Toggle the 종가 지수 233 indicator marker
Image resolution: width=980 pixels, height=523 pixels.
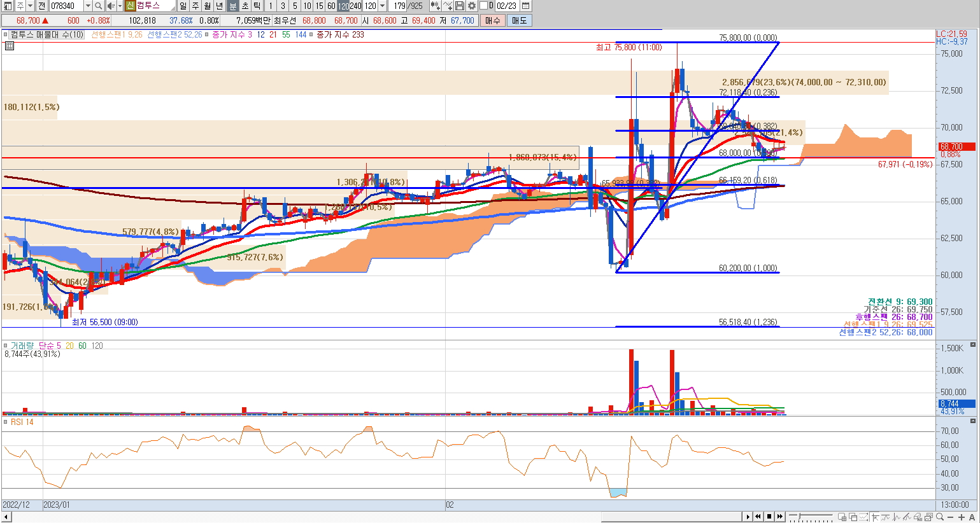click(311, 34)
